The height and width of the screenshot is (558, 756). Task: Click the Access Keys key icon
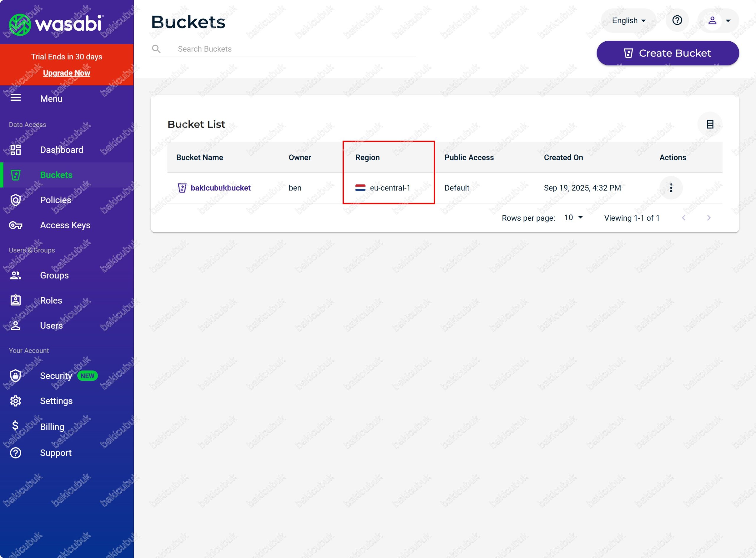click(16, 225)
